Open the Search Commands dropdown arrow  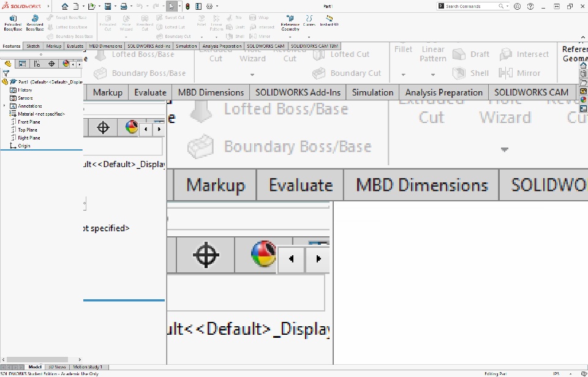coord(507,6)
